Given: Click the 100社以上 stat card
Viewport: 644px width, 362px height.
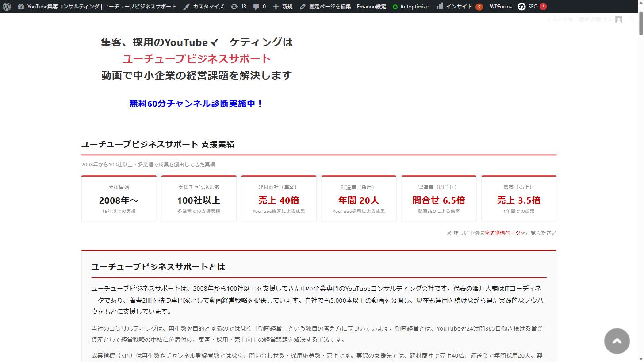Looking at the screenshot, I should coord(199,198).
